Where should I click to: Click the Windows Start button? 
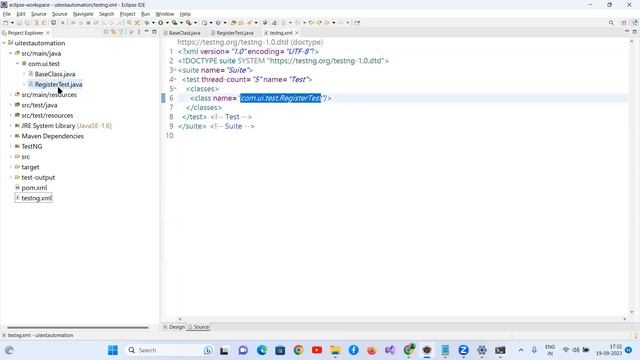coord(113,350)
